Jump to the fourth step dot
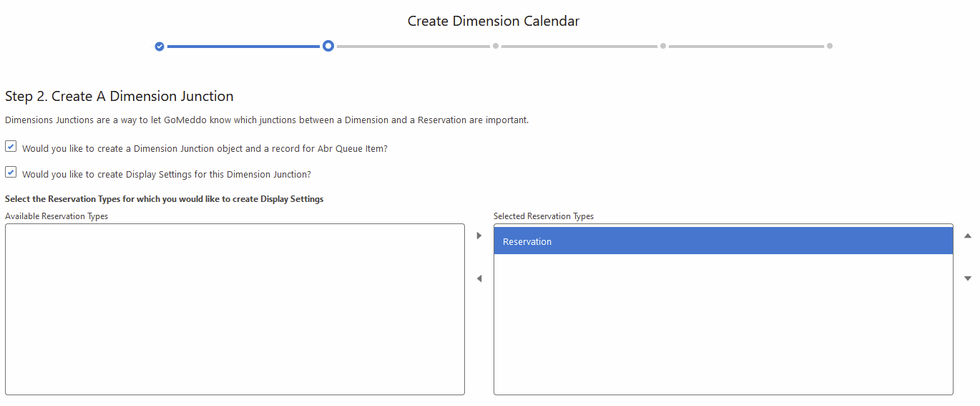Image resolution: width=980 pixels, height=406 pixels. (x=663, y=46)
